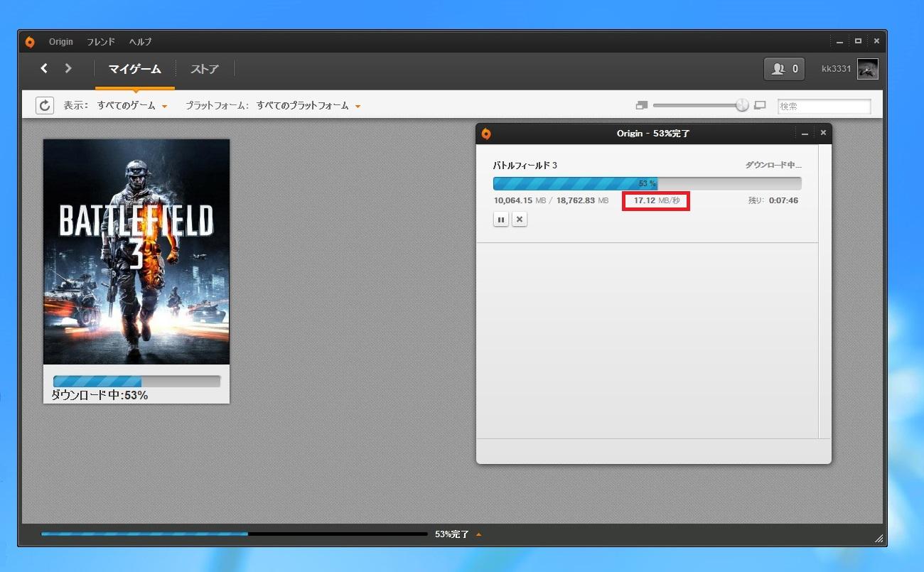The height and width of the screenshot is (572, 924).
Task: Close the download progress window
Action: point(823,133)
